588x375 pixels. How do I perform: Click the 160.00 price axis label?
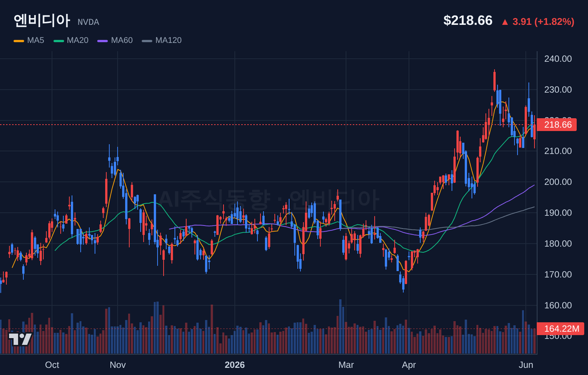point(558,305)
